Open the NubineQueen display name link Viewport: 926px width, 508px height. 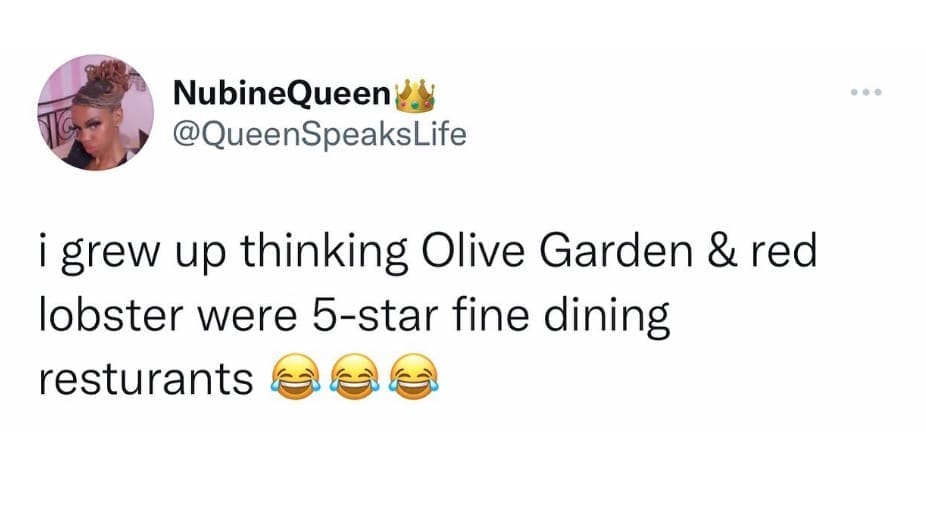[x=281, y=94]
